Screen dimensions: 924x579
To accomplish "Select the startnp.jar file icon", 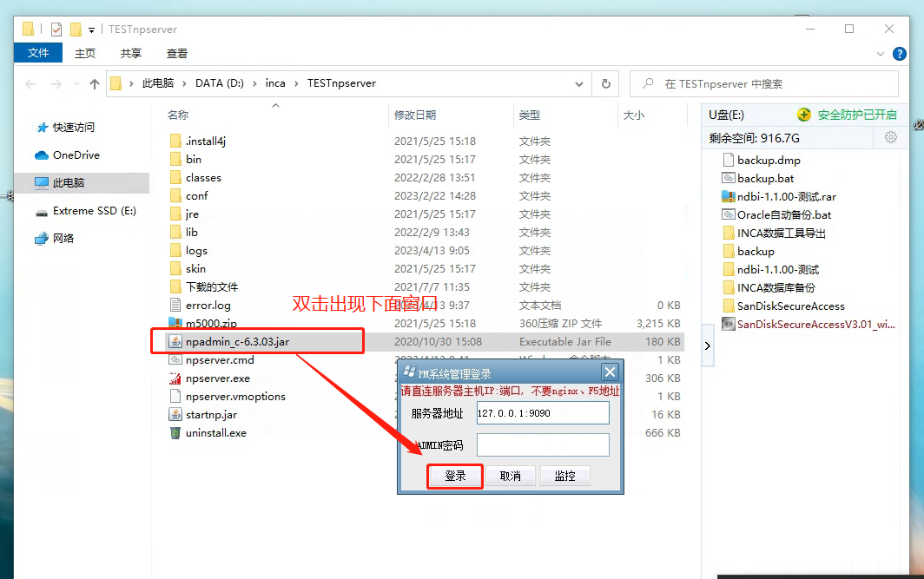I will (175, 415).
